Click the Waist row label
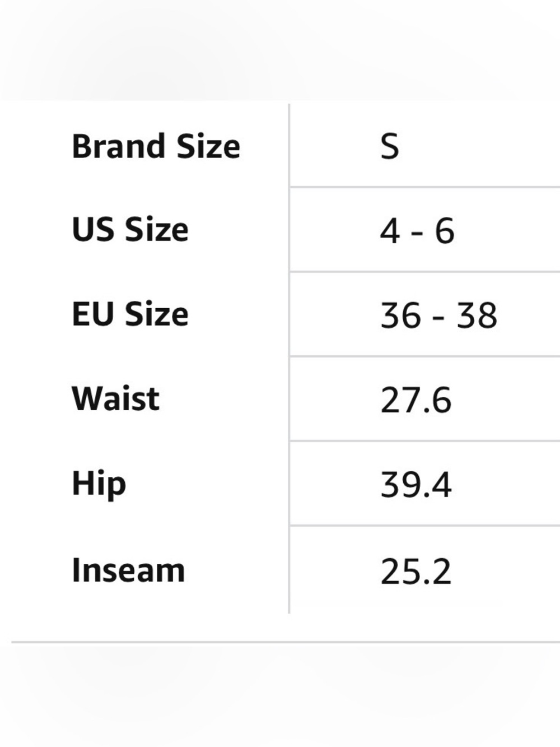Screen dimensions: 560x747 click(x=115, y=398)
